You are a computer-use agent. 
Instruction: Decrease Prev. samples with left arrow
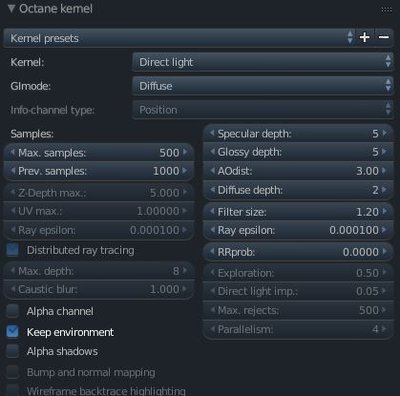pos(13,171)
